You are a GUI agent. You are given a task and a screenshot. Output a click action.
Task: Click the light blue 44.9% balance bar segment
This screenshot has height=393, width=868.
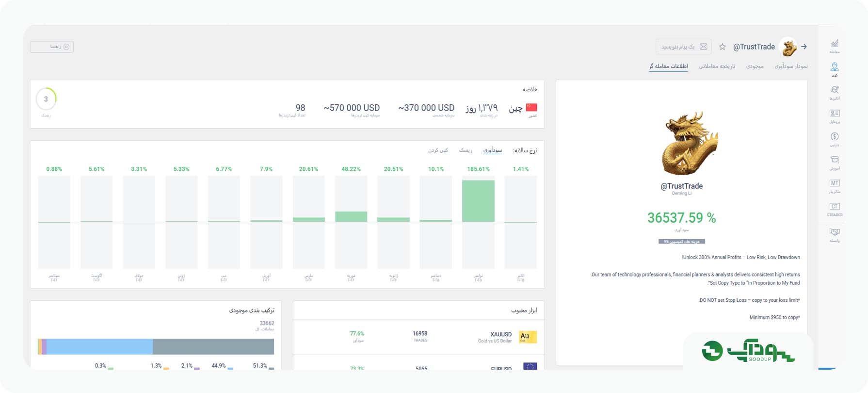(99, 346)
